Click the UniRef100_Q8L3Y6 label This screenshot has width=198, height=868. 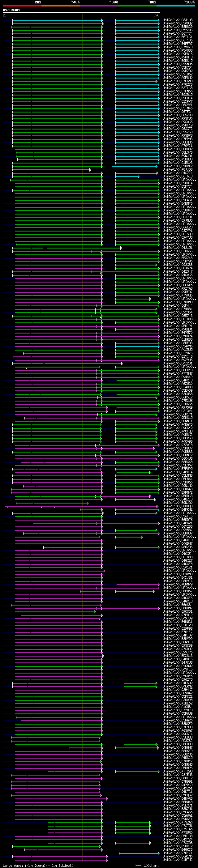click(178, 152)
